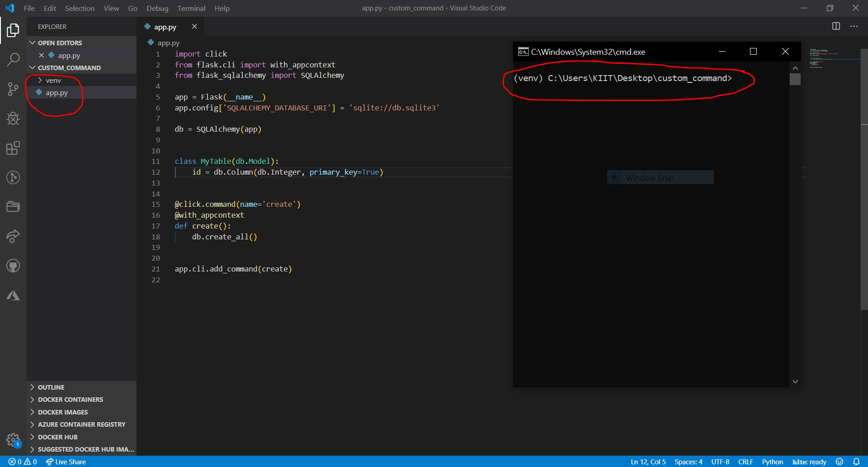Open the Selection menu

(80, 8)
